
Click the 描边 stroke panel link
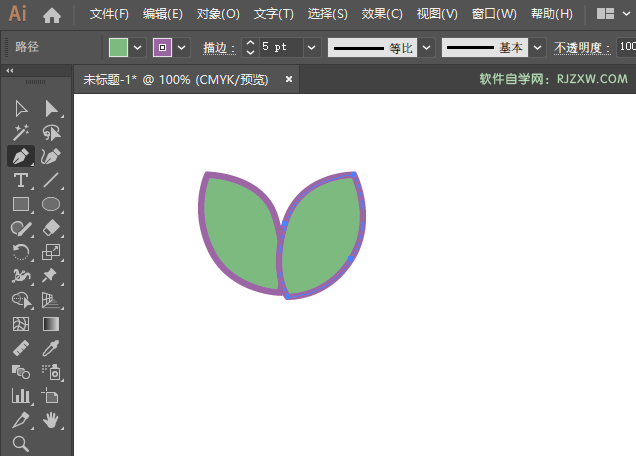click(220, 48)
